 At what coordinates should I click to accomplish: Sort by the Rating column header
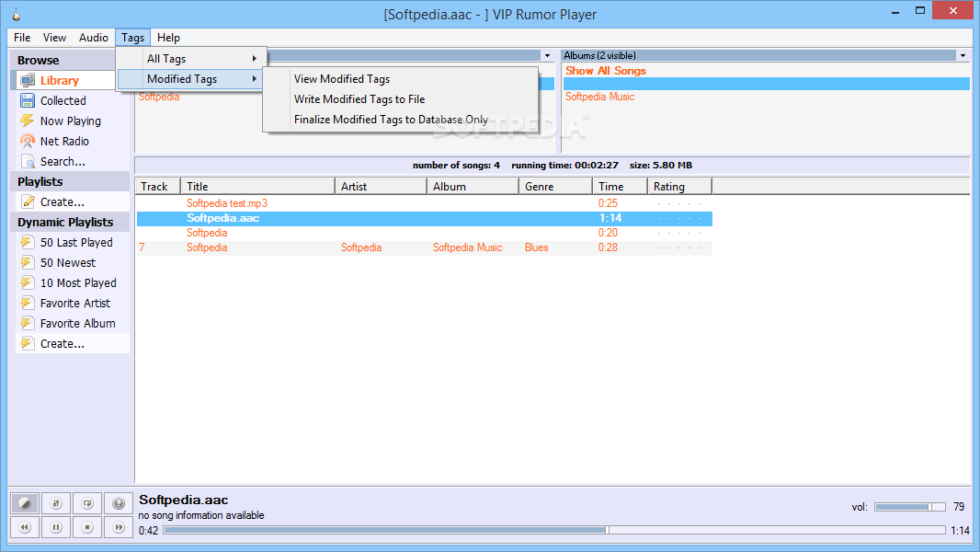(x=680, y=186)
